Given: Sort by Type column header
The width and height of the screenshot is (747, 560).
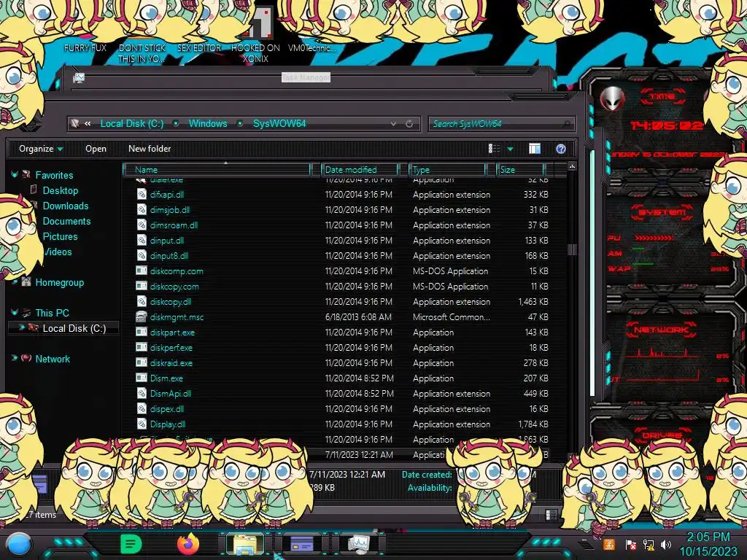Looking at the screenshot, I should [x=447, y=169].
